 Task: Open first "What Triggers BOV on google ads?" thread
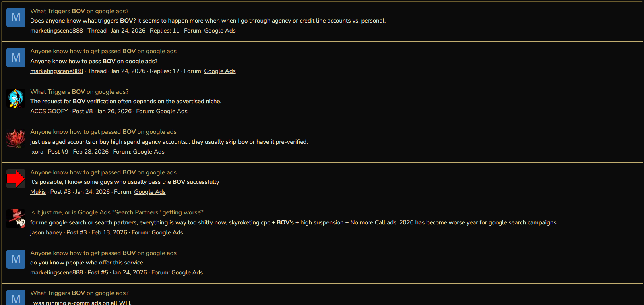80,11
